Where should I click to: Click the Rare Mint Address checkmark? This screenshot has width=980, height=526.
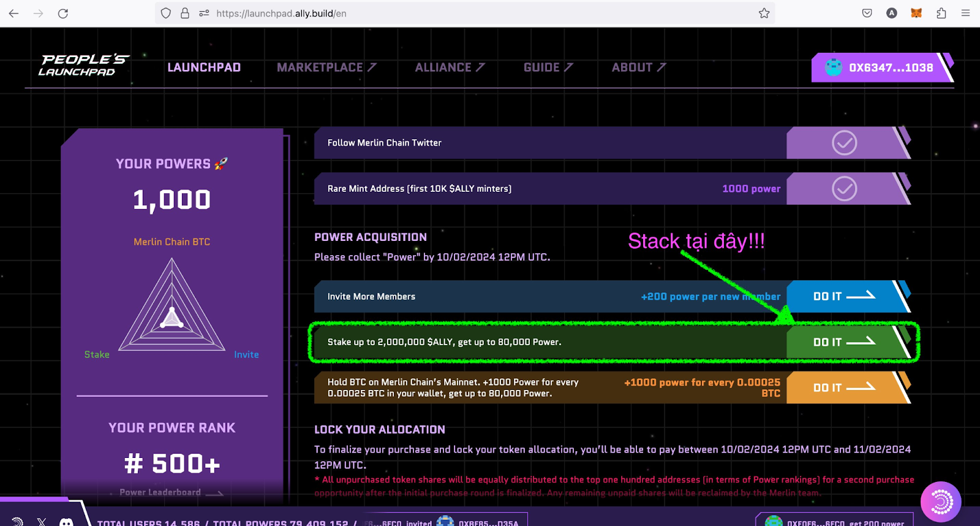[x=844, y=189]
